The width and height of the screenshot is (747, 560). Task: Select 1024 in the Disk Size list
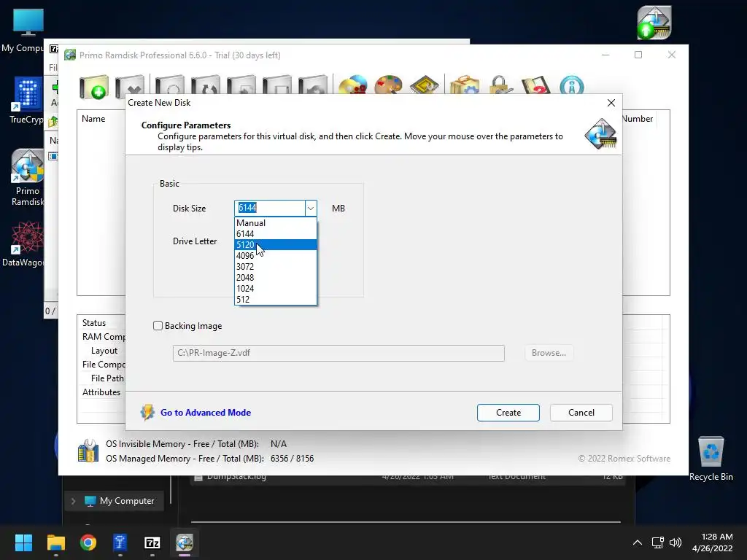275,289
